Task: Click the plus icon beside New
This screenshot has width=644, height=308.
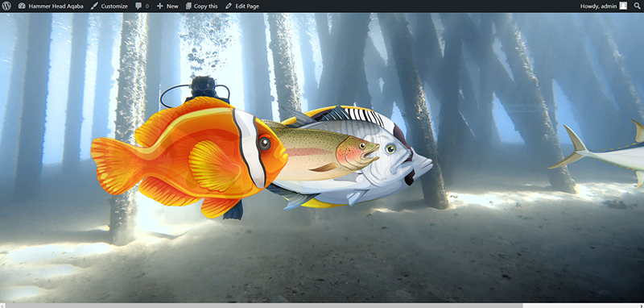Action: point(160,6)
